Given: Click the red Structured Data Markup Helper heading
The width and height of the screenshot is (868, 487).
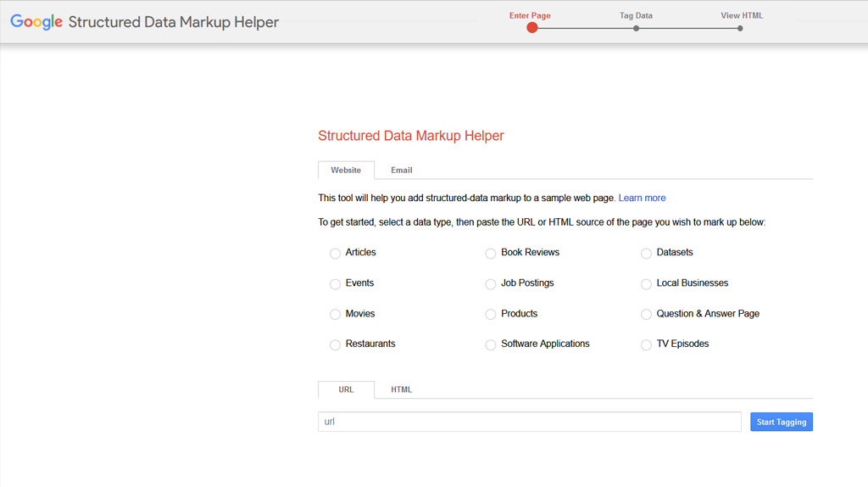Looking at the screenshot, I should (x=411, y=136).
